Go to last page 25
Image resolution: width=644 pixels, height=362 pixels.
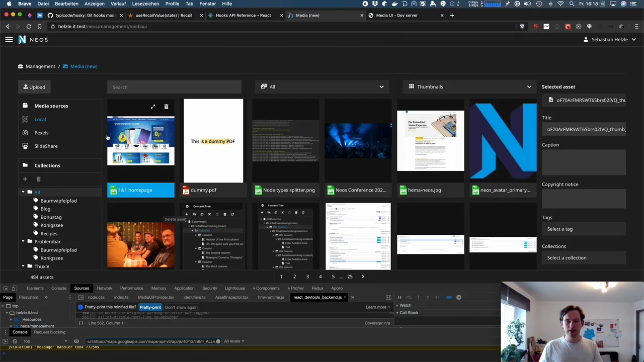350,277
